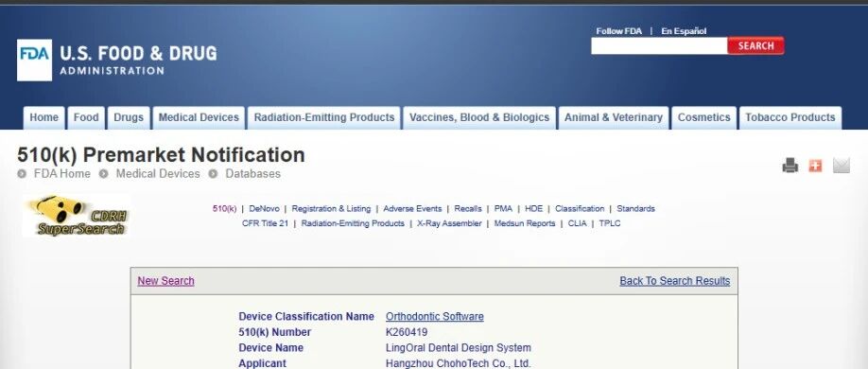Switch to En Español
Viewport: 868px width, 369px height.
684,31
